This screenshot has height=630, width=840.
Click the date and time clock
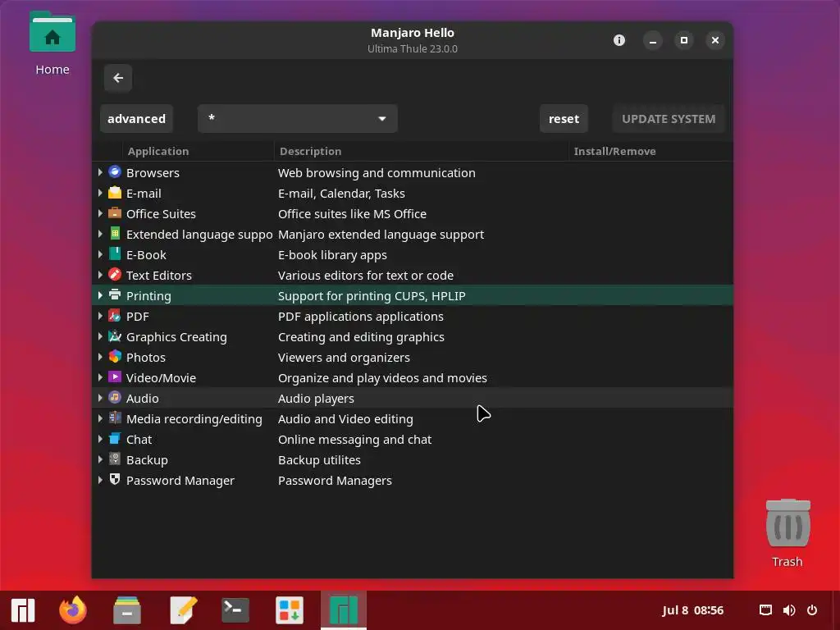(692, 610)
